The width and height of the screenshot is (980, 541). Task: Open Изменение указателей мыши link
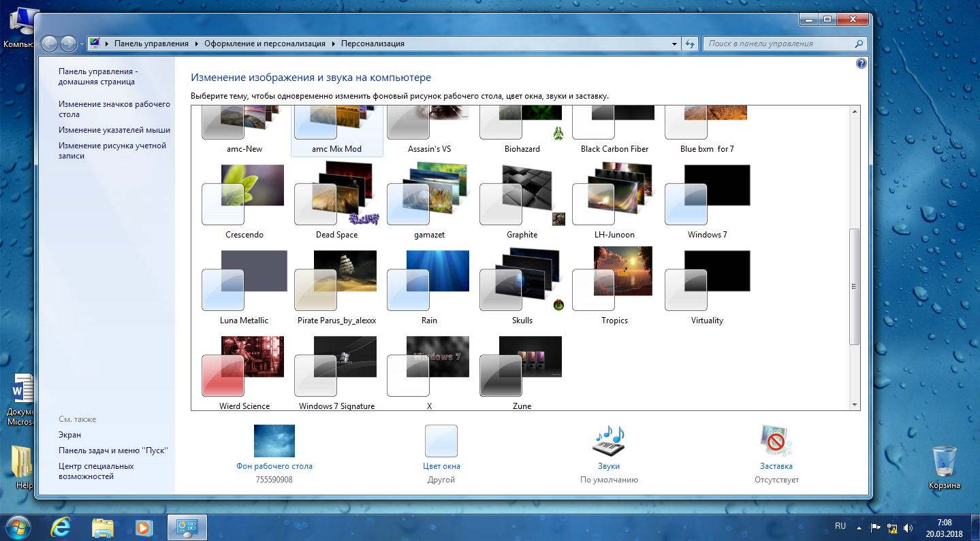pos(114,130)
